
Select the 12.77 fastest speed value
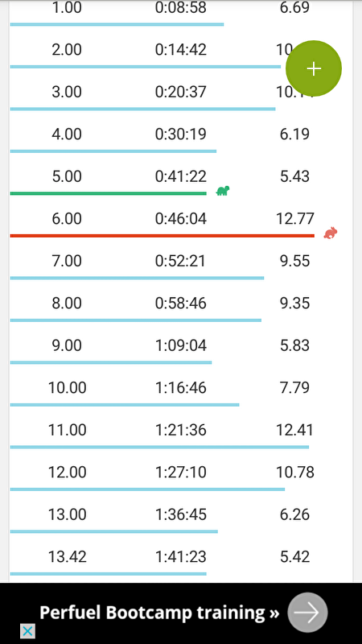[x=295, y=218]
